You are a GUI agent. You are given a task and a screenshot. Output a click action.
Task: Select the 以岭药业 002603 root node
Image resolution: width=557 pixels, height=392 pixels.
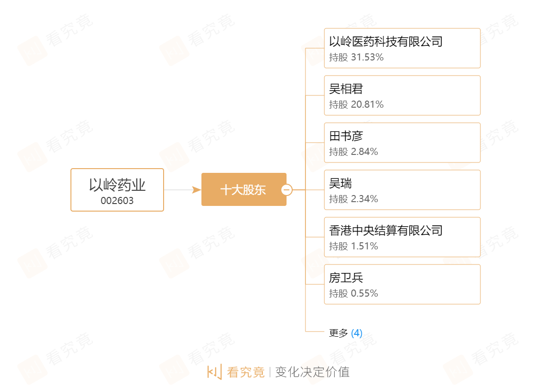click(117, 190)
